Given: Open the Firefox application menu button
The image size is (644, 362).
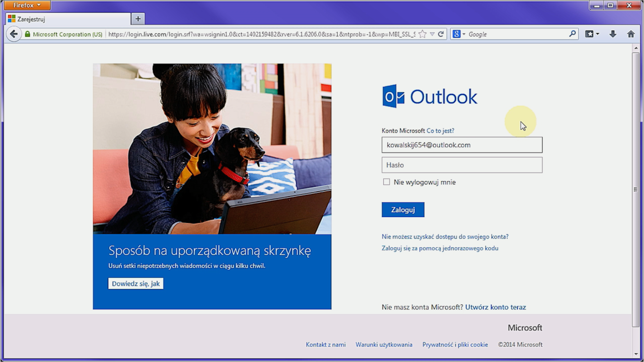Looking at the screenshot, I should point(27,5).
